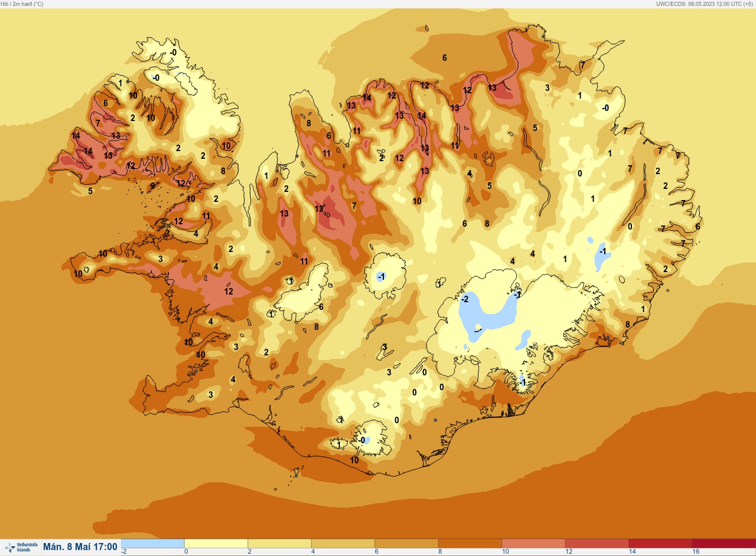
Task: Click the 'Hiti í 2m hæð (°C)' title
Action: click(x=22, y=4)
